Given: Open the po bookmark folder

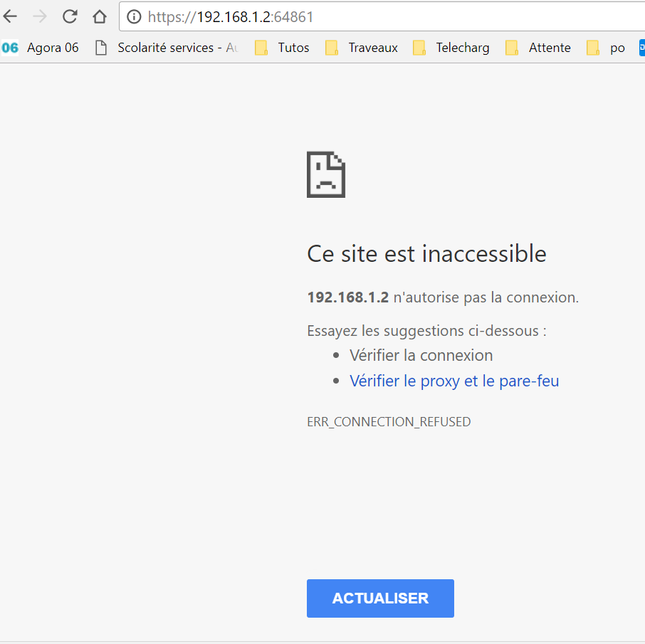Looking at the screenshot, I should pyautogui.click(x=606, y=48).
